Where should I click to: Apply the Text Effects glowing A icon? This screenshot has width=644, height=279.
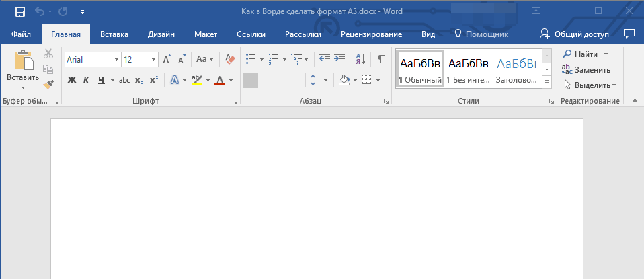pyautogui.click(x=174, y=80)
